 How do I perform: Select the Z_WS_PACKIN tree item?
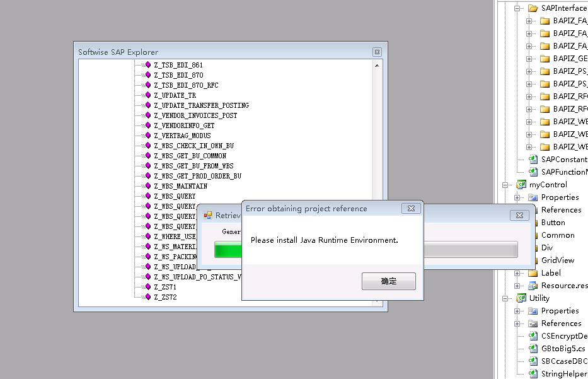175,257
